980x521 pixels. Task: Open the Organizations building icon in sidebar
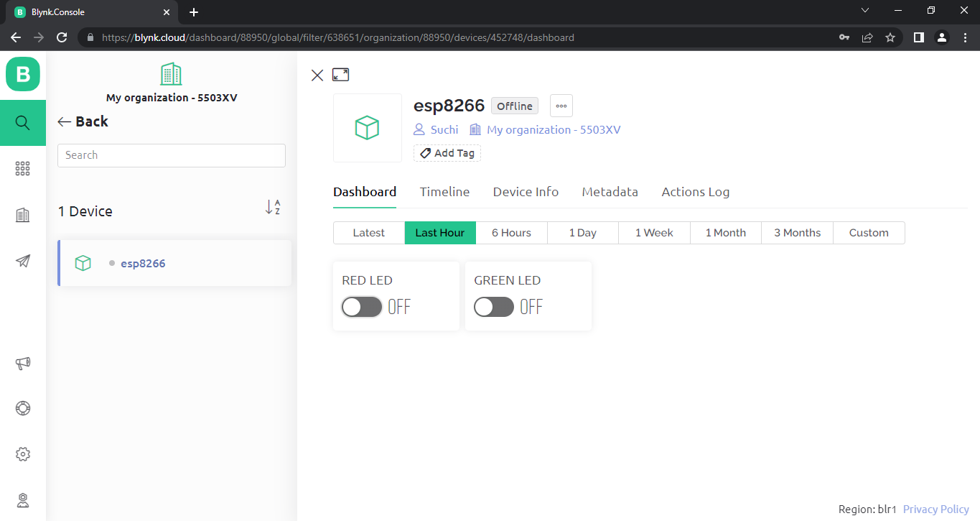click(23, 215)
